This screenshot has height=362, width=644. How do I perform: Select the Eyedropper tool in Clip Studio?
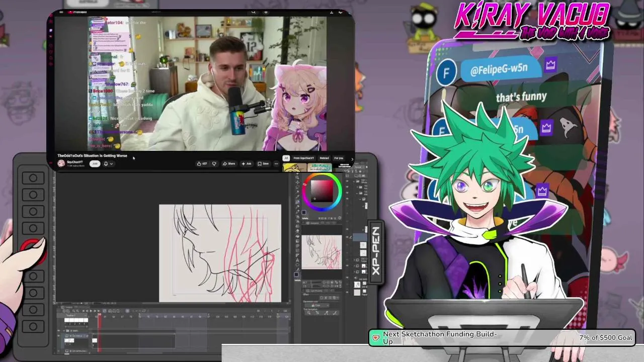point(297,197)
